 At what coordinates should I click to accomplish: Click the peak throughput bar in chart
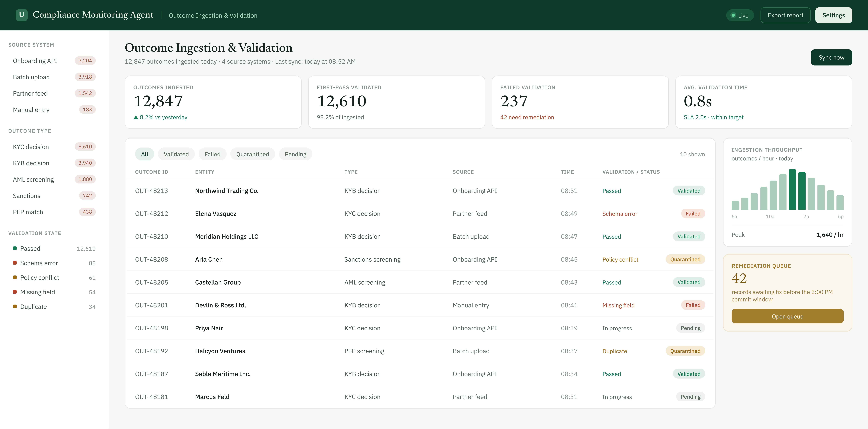pos(792,190)
